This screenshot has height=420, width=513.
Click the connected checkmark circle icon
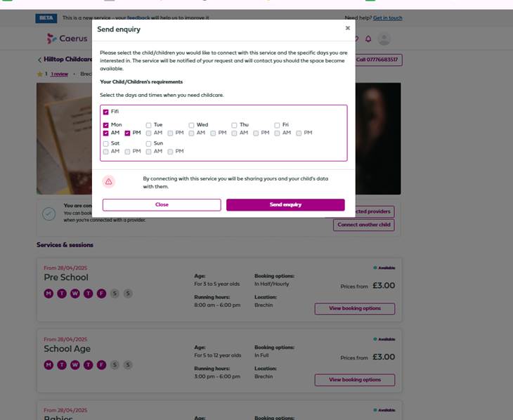[x=48, y=214]
